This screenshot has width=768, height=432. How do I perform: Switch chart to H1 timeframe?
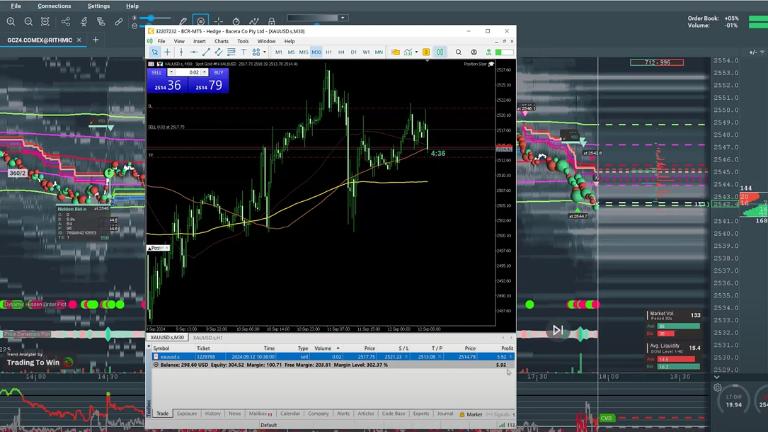click(x=328, y=51)
